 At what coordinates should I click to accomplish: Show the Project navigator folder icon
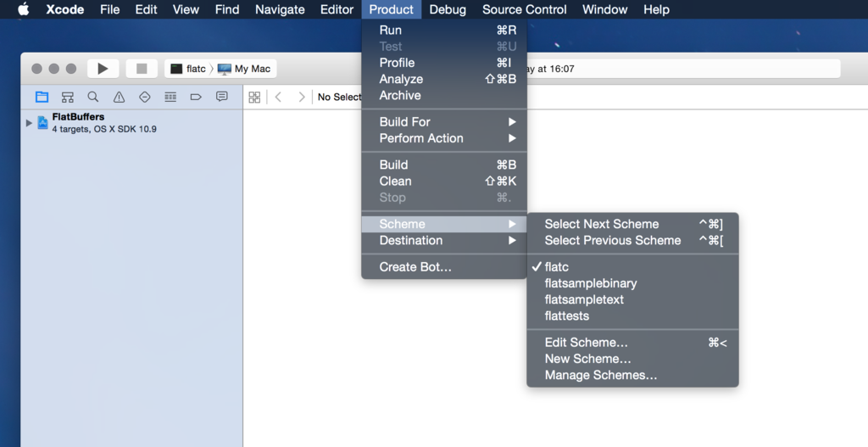42,97
